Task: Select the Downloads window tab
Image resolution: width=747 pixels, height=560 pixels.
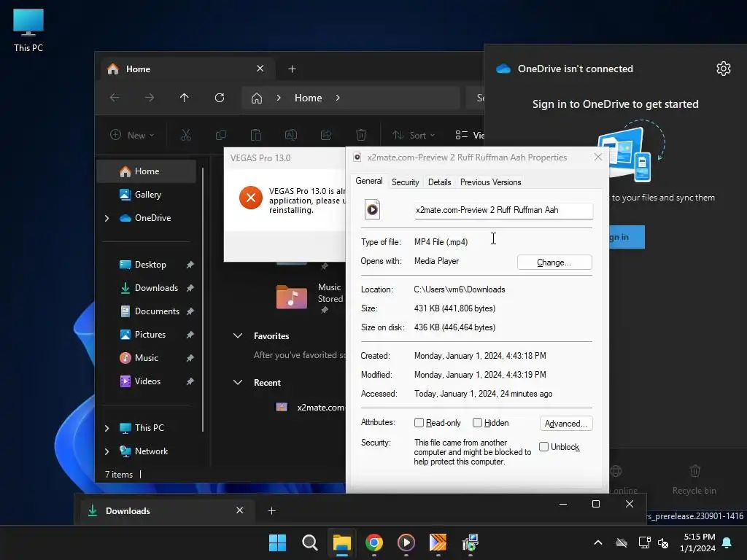Action: pos(167,511)
